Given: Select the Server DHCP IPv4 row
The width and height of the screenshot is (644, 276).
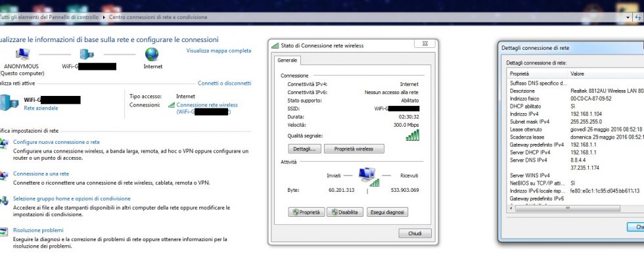Looking at the screenshot, I should 576,152.
